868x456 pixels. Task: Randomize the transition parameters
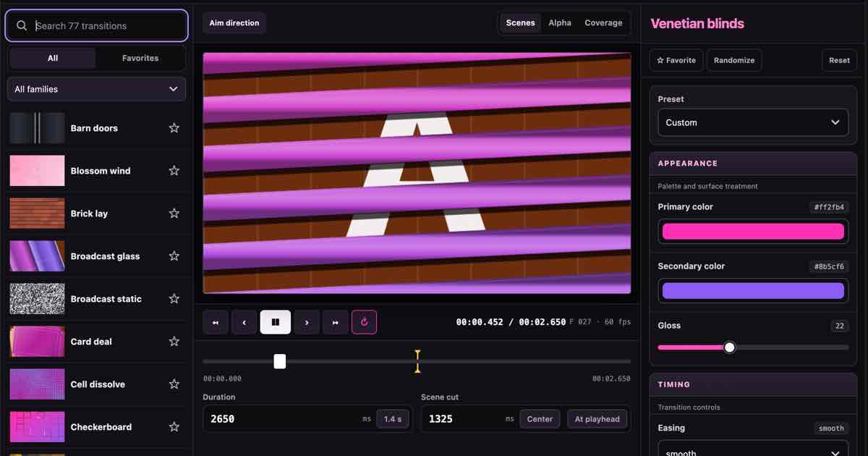coord(734,61)
